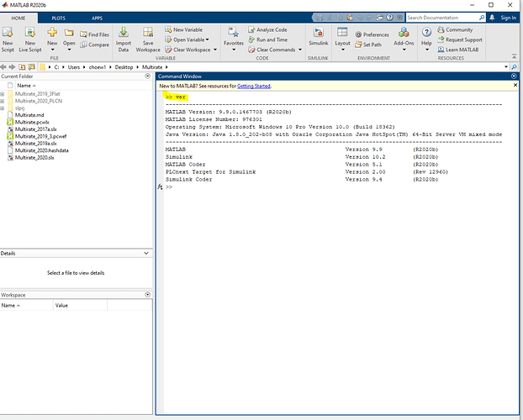Close the Getting Started banner
The image size is (523, 420).
click(515, 86)
